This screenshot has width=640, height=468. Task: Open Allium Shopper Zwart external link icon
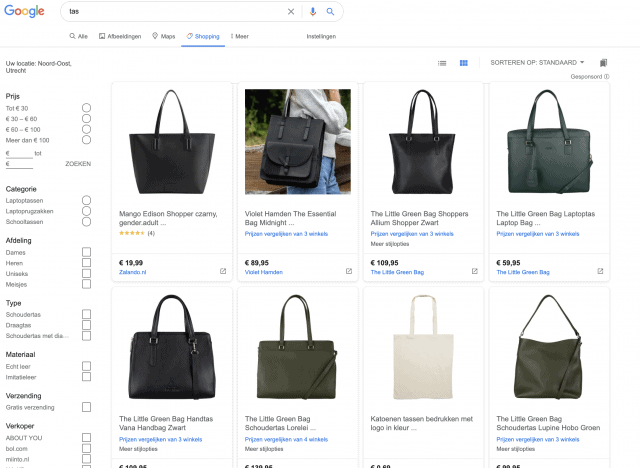[474, 271]
